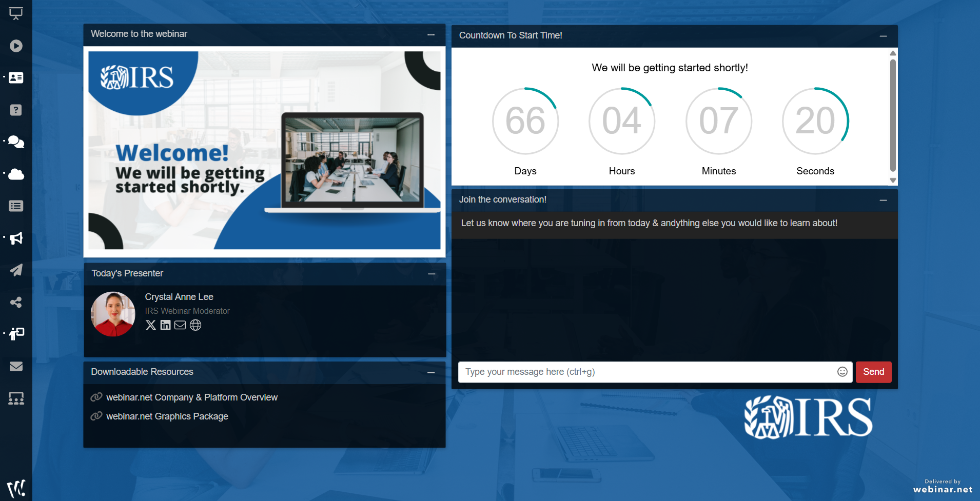Open the presenter at board icon
This screenshot has height=501, width=980.
[x=16, y=334]
